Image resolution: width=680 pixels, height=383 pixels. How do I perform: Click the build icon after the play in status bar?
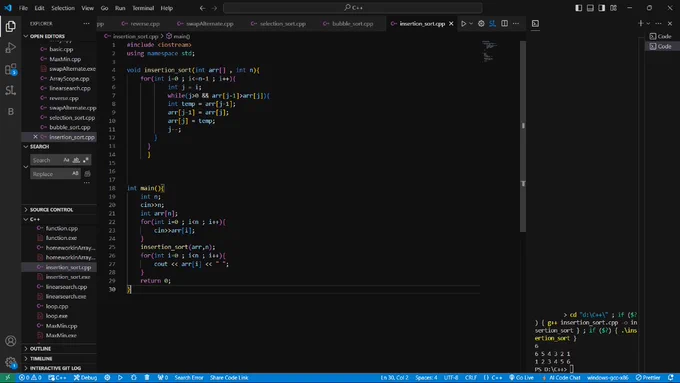click(134, 378)
